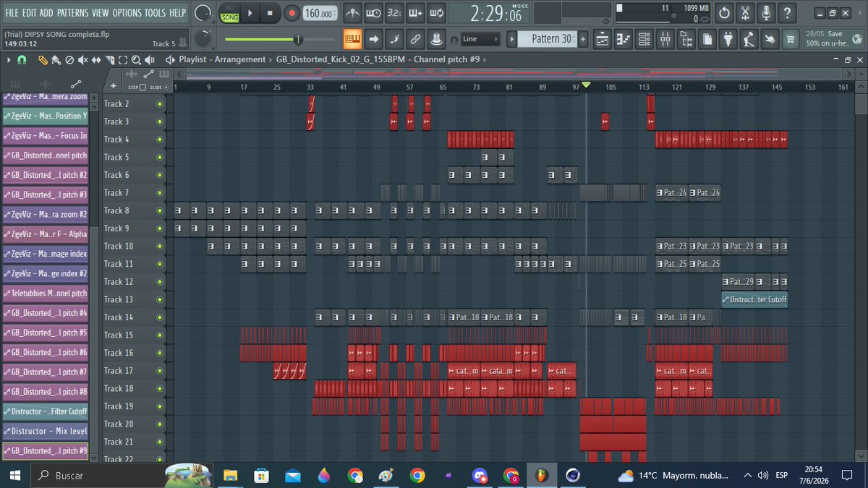Click the tempo tapper icon
The width and height of the screenshot is (868, 488).
point(749,39)
